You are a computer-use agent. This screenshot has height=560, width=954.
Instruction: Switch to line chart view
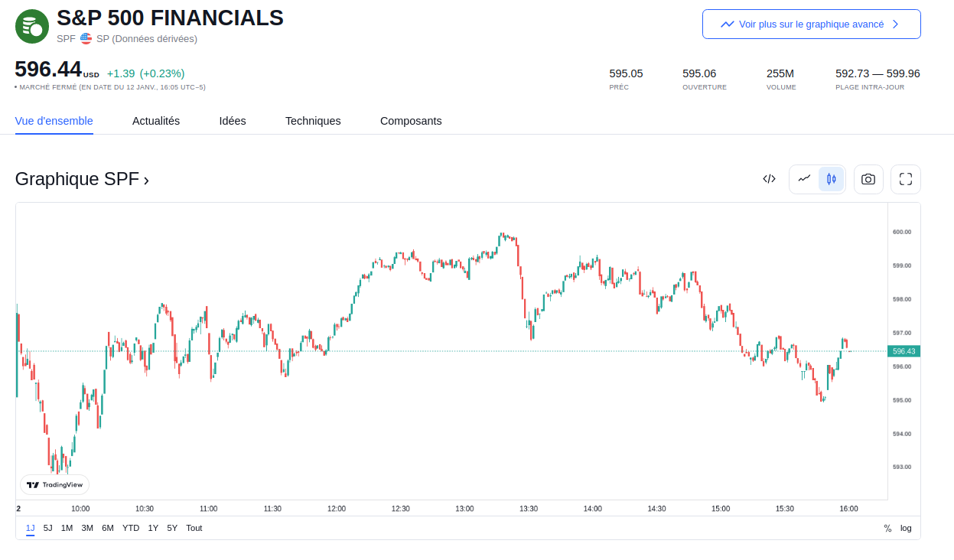pos(804,179)
